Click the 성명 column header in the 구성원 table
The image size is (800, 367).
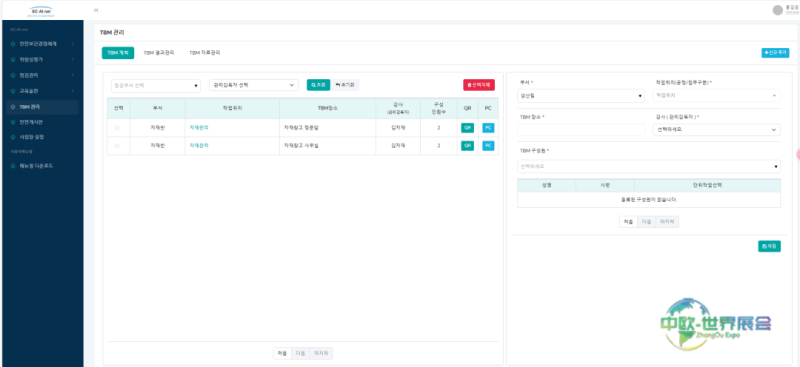pyautogui.click(x=546, y=185)
